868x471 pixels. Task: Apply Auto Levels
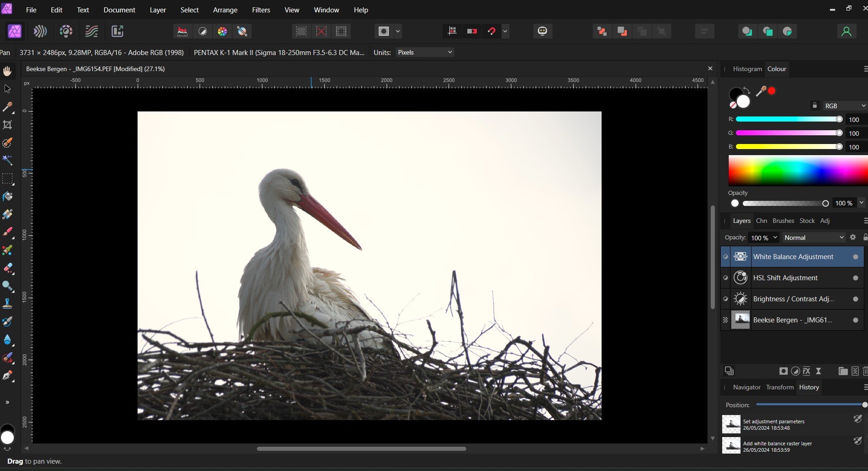pyautogui.click(x=182, y=31)
